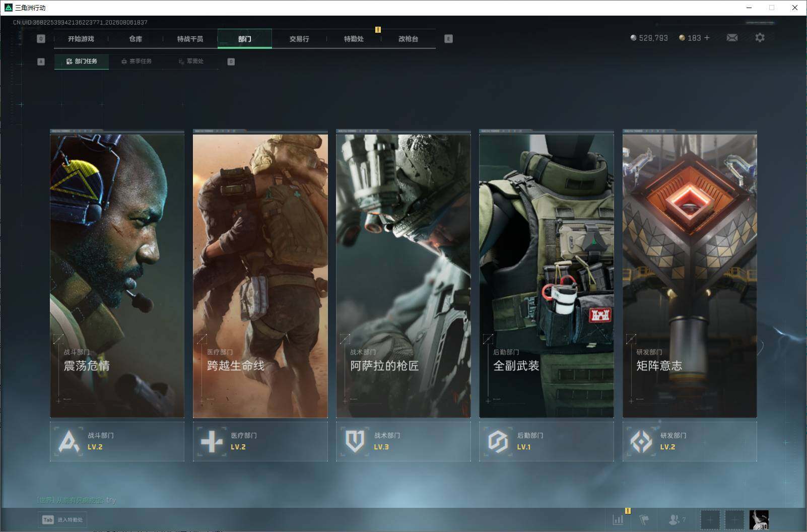This screenshot has width=807, height=532.
Task: Click the D key next sub-tab hint
Action: pos(231,61)
